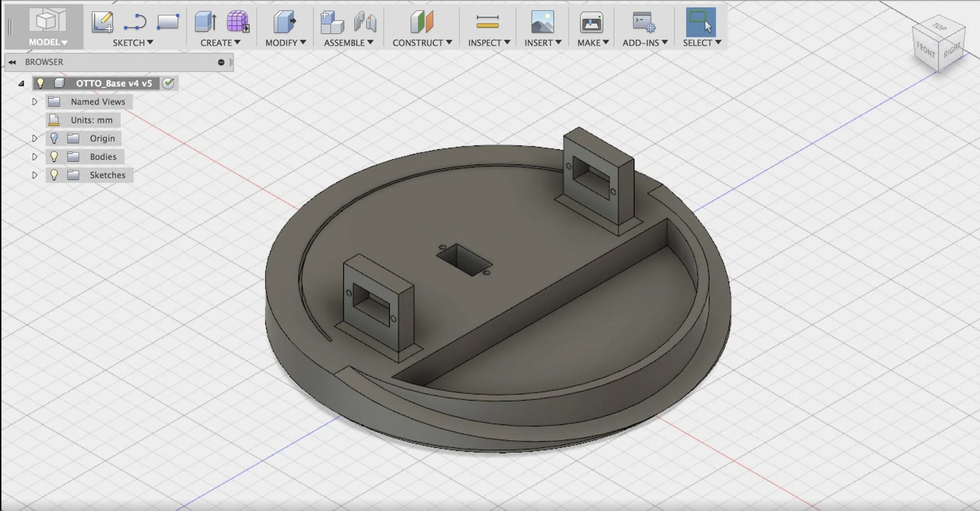Viewport: 980px width, 511px height.
Task: Hide the Bodies folder via lightbulb
Action: pyautogui.click(x=54, y=157)
